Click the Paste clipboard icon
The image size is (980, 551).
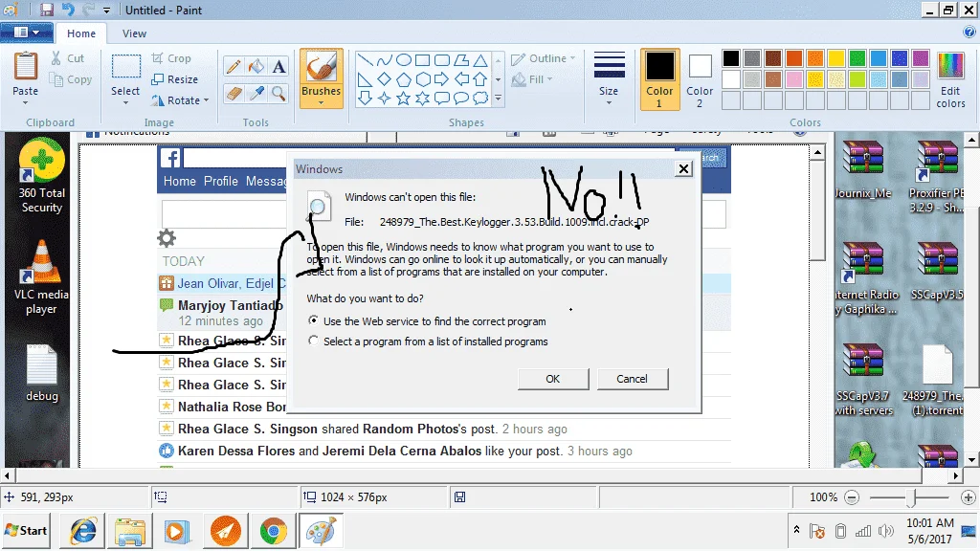tap(26, 66)
